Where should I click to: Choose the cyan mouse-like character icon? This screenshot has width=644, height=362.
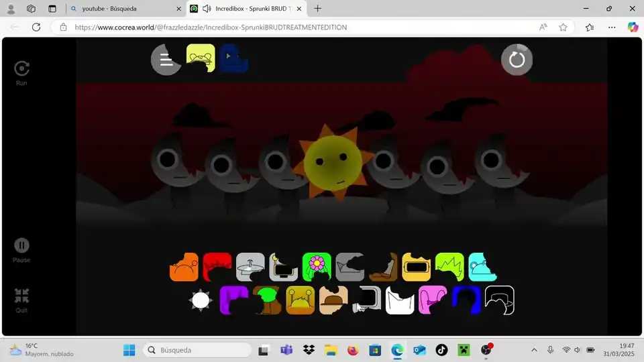(x=482, y=267)
